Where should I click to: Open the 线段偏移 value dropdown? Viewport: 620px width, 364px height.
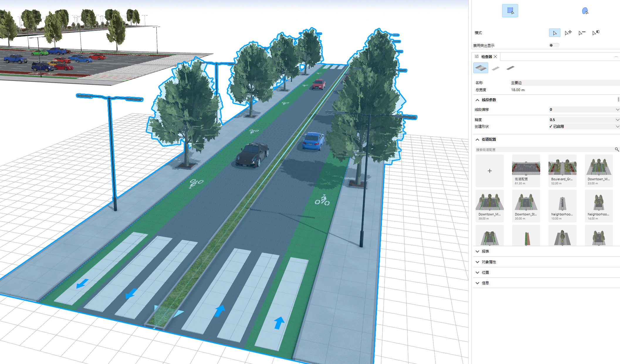pos(617,110)
